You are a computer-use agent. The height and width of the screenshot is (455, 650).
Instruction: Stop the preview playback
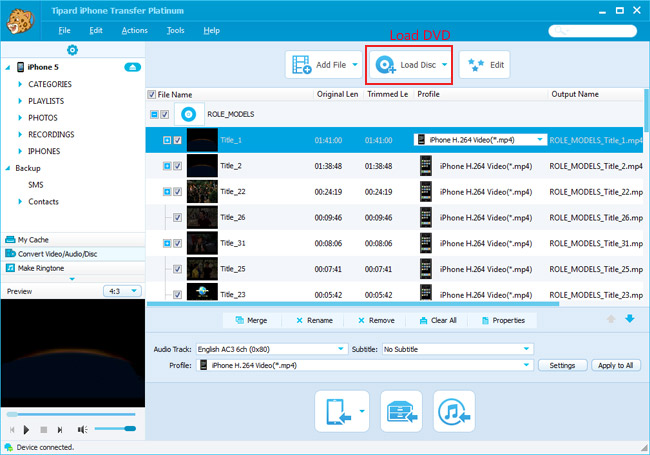point(44,430)
